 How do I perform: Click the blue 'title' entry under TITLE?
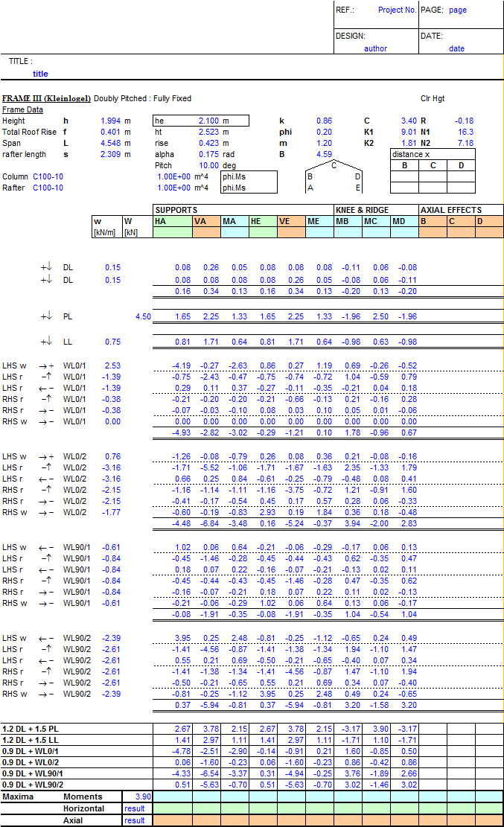coord(40,74)
